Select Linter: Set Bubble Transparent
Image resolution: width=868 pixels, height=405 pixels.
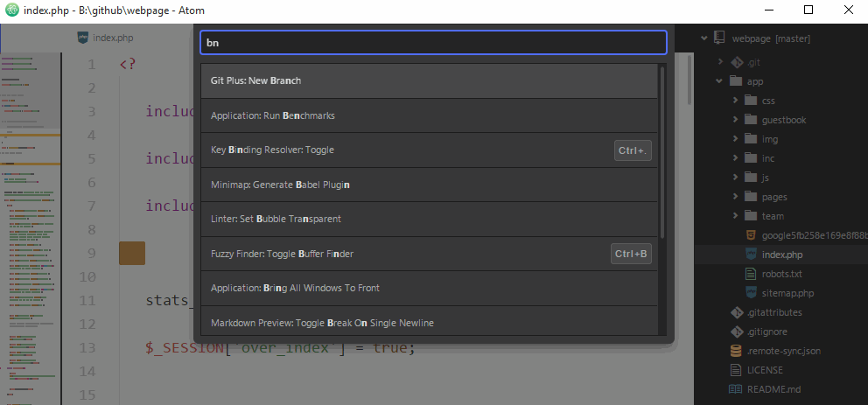click(x=429, y=219)
